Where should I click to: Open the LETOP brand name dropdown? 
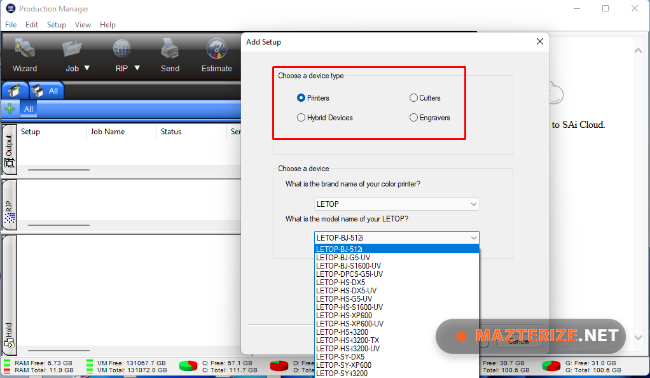[397, 204]
